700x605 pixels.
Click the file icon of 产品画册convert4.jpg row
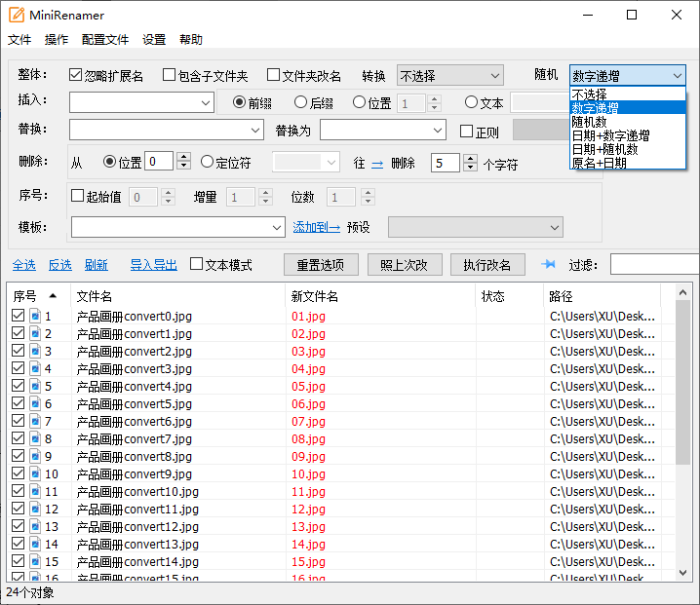(x=35, y=386)
